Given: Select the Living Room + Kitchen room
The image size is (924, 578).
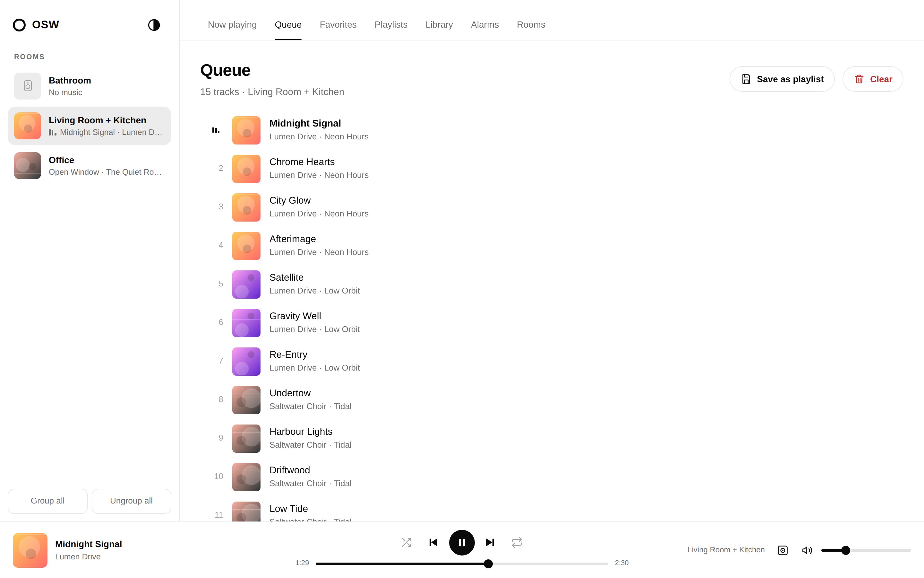Looking at the screenshot, I should click(x=89, y=126).
